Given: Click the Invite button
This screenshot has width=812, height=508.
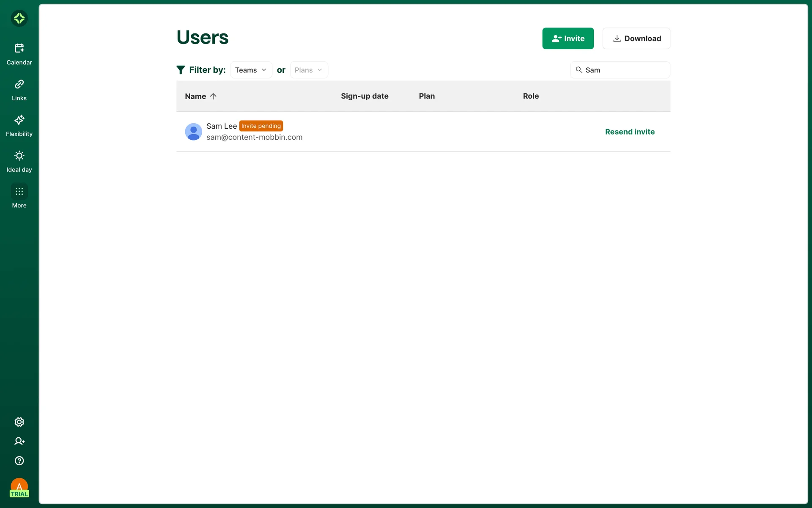Looking at the screenshot, I should [x=568, y=39].
